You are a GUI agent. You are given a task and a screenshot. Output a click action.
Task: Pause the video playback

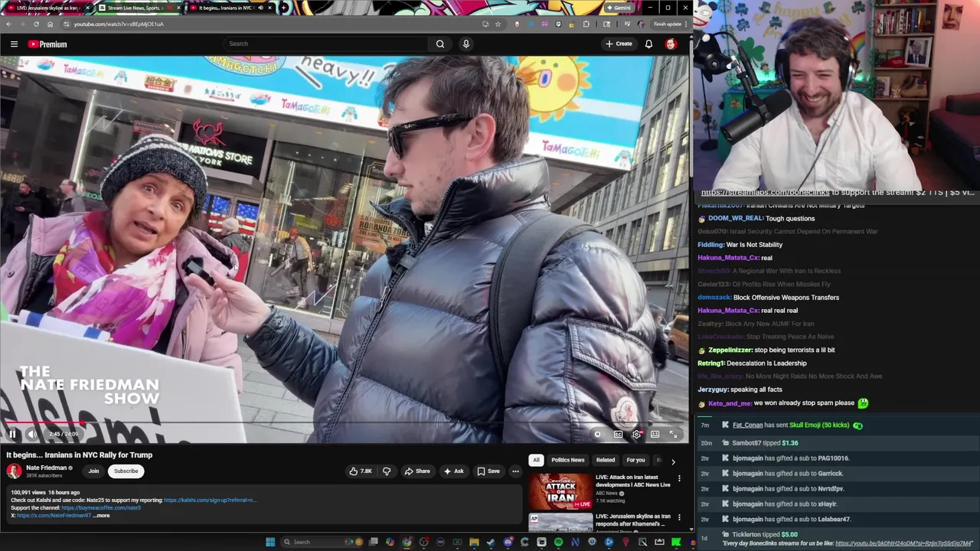12,434
